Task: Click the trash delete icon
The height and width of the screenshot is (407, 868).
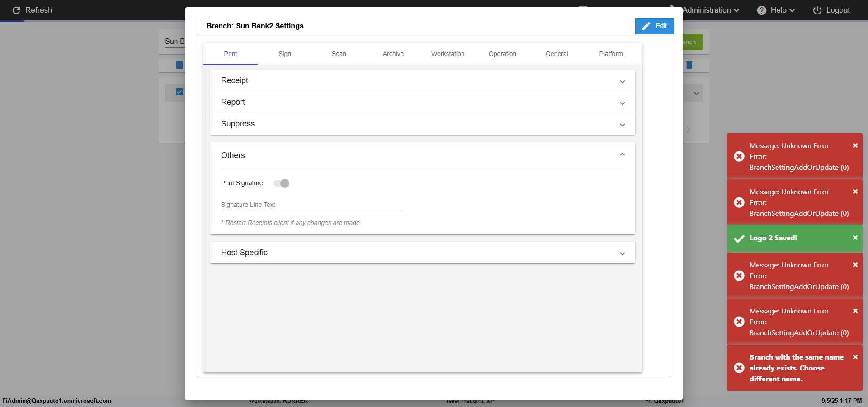Action: 689,65
